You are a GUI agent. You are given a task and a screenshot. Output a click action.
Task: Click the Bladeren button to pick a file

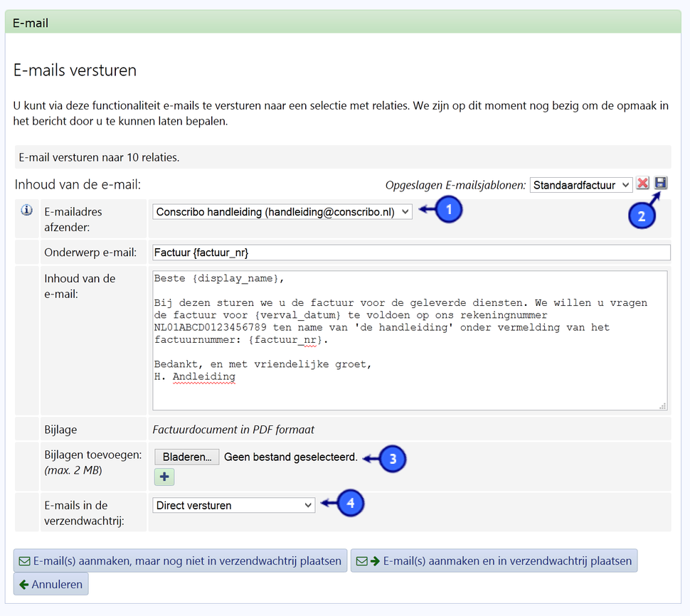[x=186, y=457]
